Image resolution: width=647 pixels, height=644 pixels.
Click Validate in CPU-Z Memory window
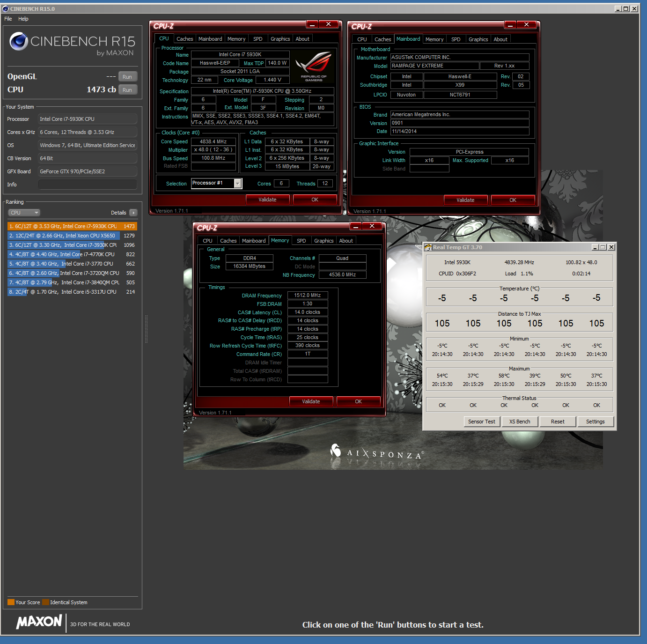[311, 401]
